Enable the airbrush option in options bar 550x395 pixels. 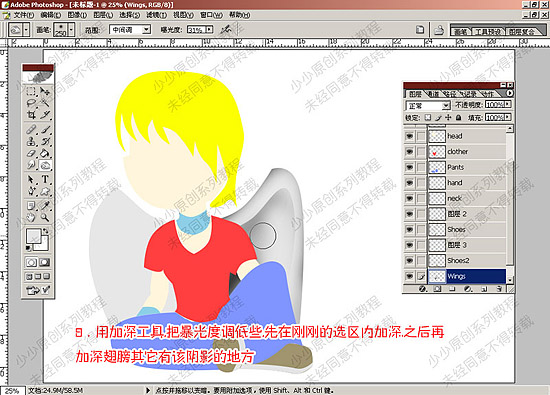click(x=226, y=30)
